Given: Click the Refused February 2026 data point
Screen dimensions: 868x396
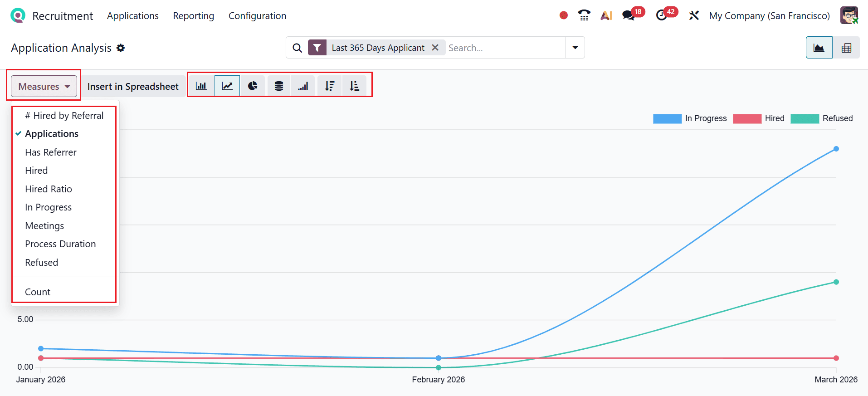Looking at the screenshot, I should pos(439,367).
